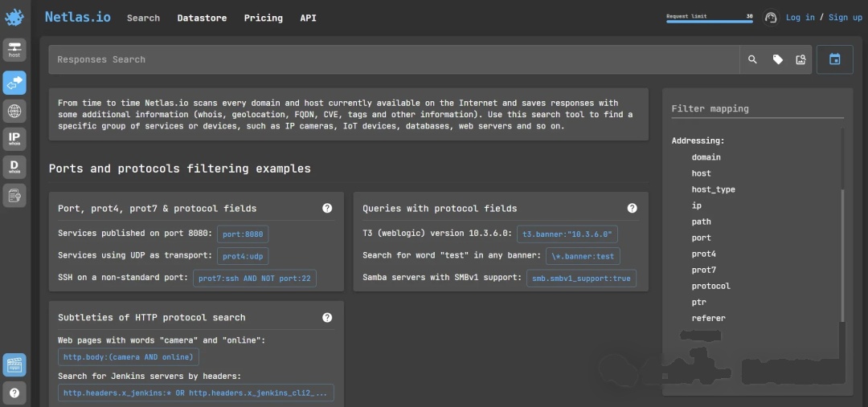Click the Sign up link
This screenshot has height=407, width=868.
click(x=845, y=18)
